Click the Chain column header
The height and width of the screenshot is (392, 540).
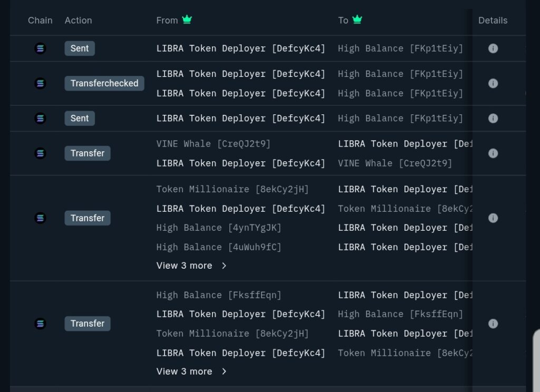point(40,21)
